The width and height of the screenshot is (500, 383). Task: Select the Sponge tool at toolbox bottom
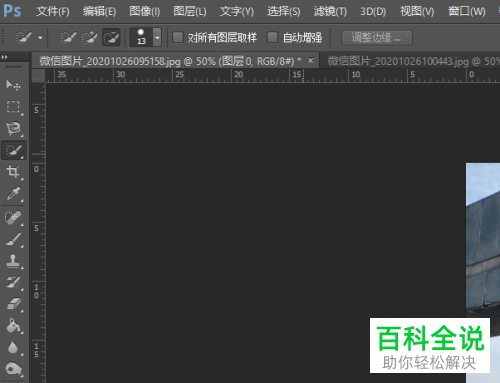click(x=13, y=369)
